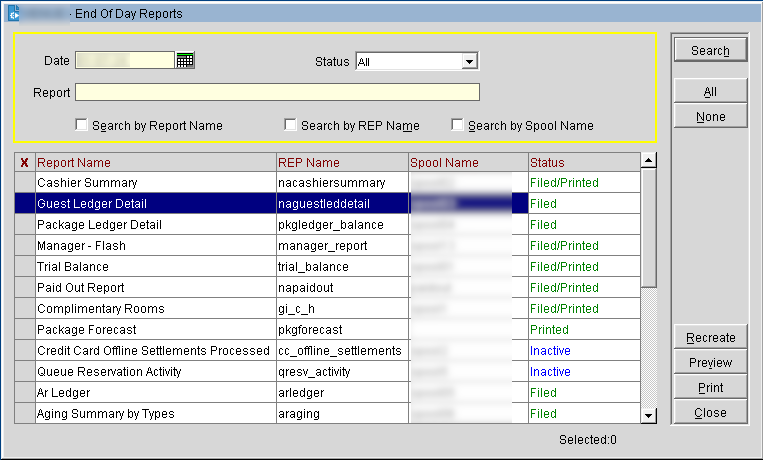Image resolution: width=763 pixels, height=460 pixels.
Task: Click the scrollbar up arrow
Action: click(x=648, y=160)
